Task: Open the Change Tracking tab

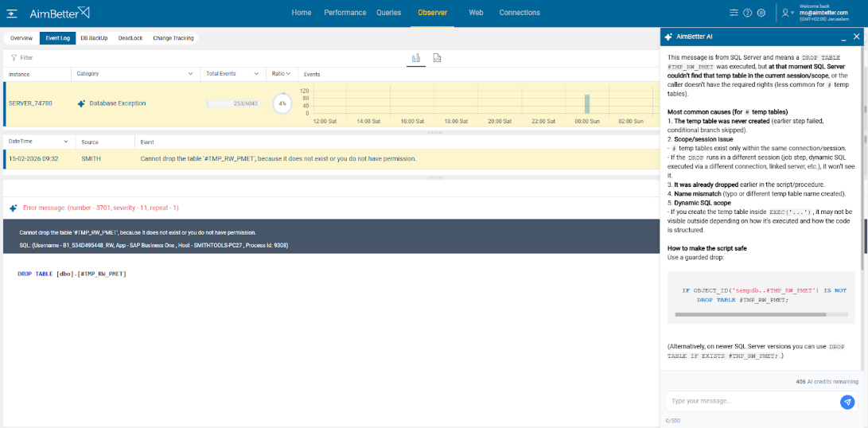Action: pos(173,38)
